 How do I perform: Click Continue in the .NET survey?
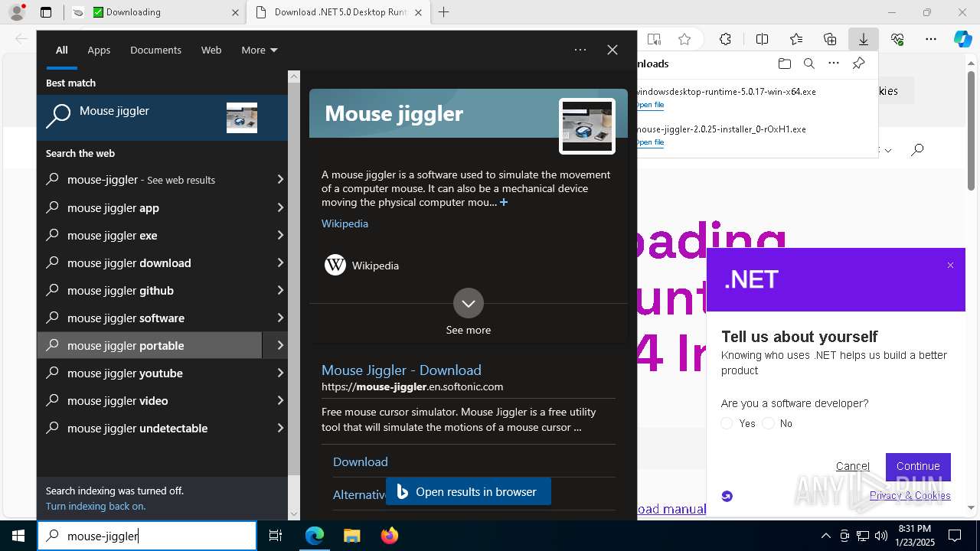[918, 466]
